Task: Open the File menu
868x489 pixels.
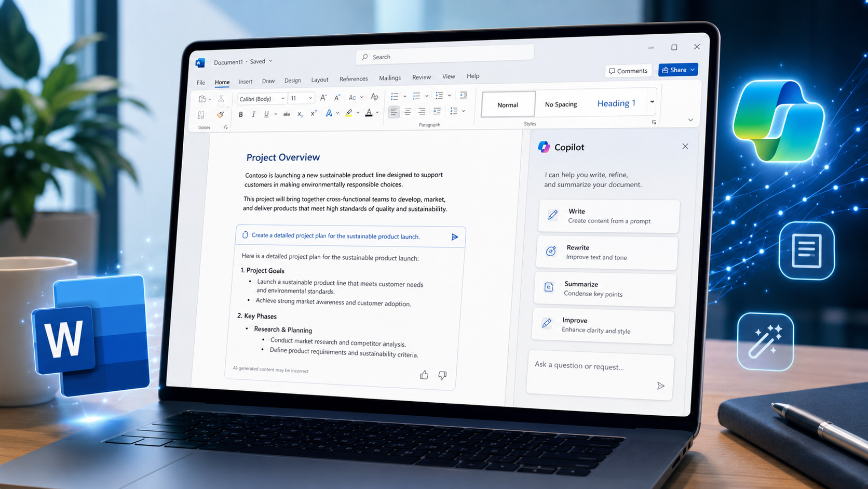Action: point(201,83)
